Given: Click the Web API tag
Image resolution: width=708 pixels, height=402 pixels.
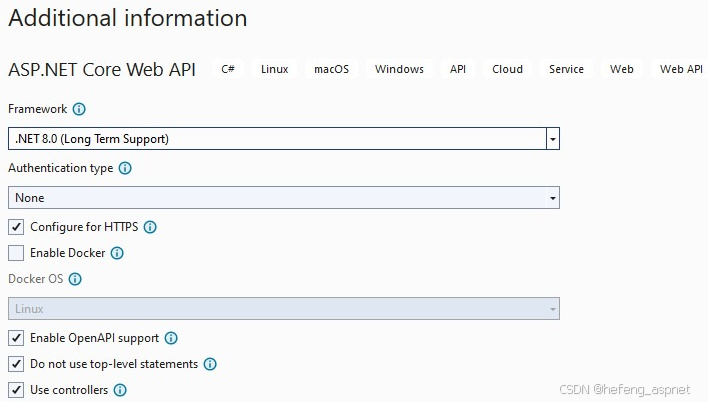Looking at the screenshot, I should click(x=681, y=69).
